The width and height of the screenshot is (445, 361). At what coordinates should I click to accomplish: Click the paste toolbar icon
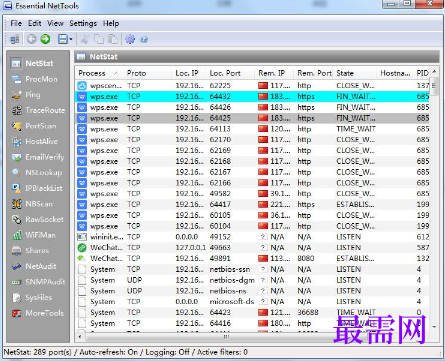[x=113, y=39]
